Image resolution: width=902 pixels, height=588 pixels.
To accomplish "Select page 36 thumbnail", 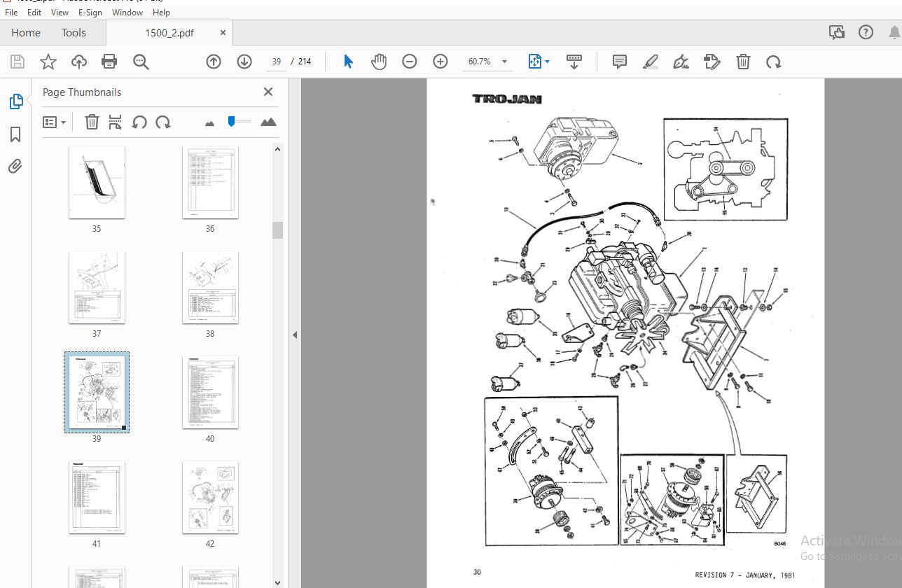I will pyautogui.click(x=210, y=183).
